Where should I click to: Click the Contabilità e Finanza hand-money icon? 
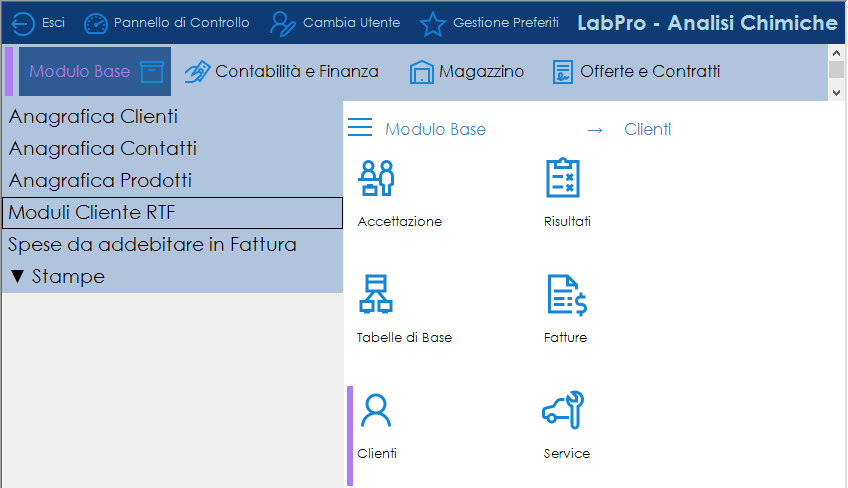pos(197,71)
